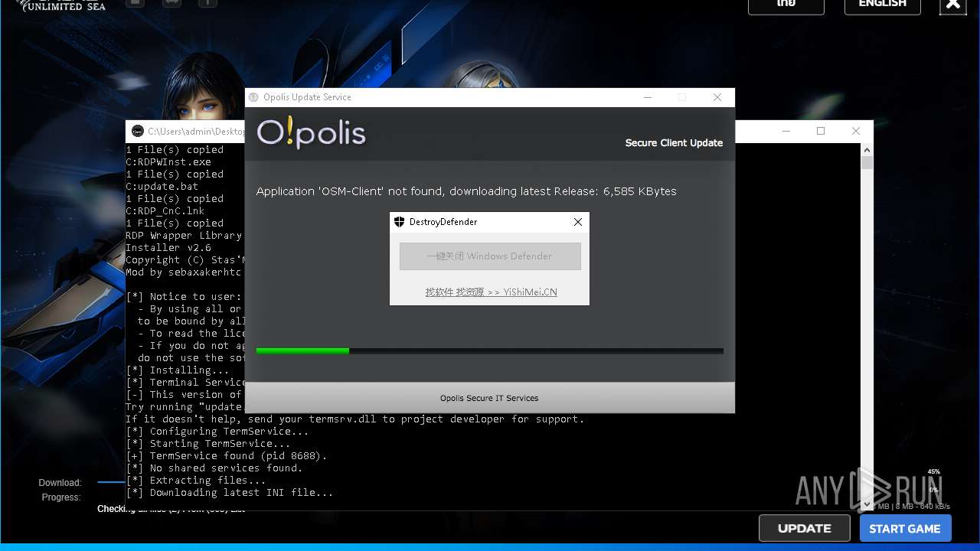Close the command prompt console window
Image resolution: width=980 pixels, height=551 pixels.
pyautogui.click(x=856, y=131)
